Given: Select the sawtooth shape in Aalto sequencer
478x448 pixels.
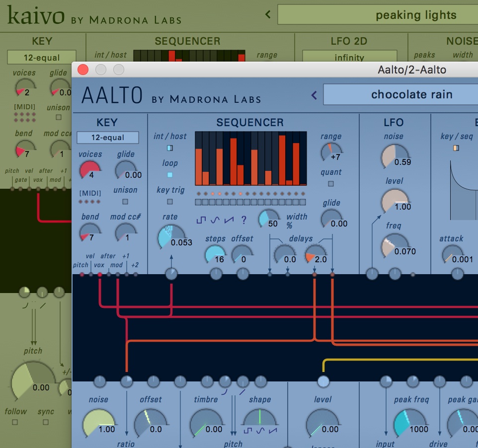Looking at the screenshot, I should [229, 220].
